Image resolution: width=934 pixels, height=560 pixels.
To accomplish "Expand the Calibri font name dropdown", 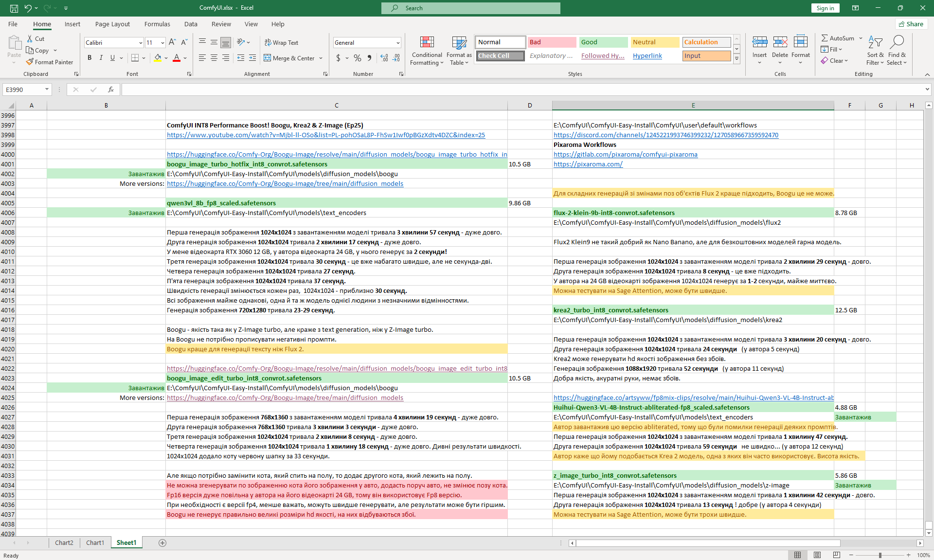I will coord(141,43).
